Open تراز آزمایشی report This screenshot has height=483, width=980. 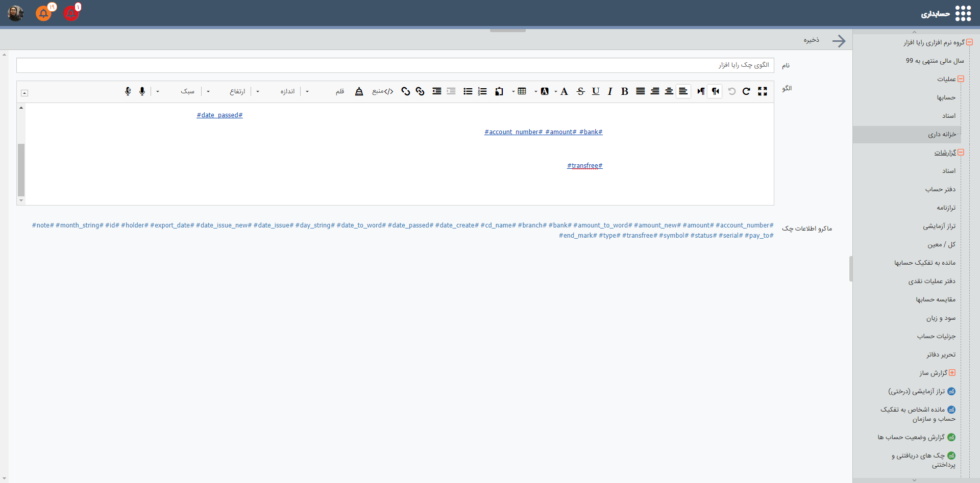[939, 226]
